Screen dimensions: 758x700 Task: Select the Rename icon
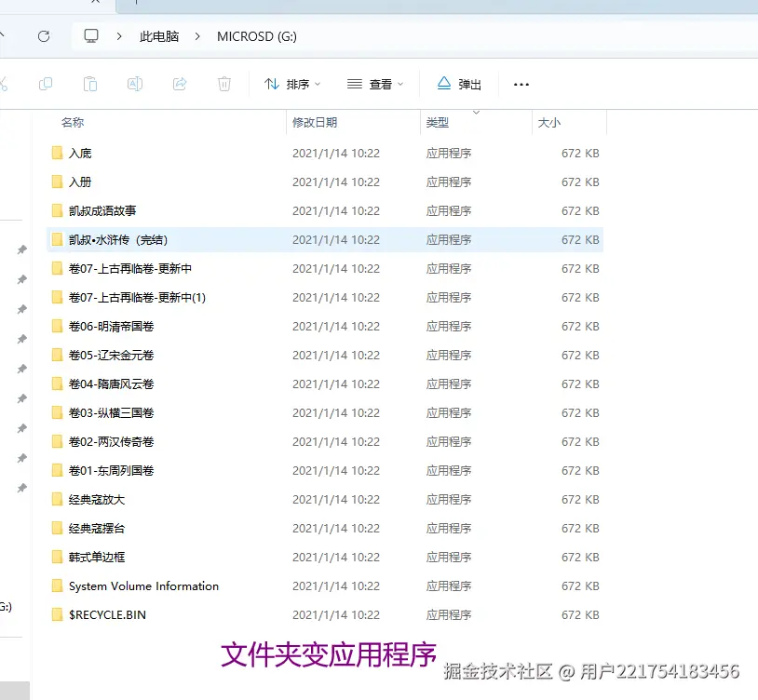[x=134, y=83]
